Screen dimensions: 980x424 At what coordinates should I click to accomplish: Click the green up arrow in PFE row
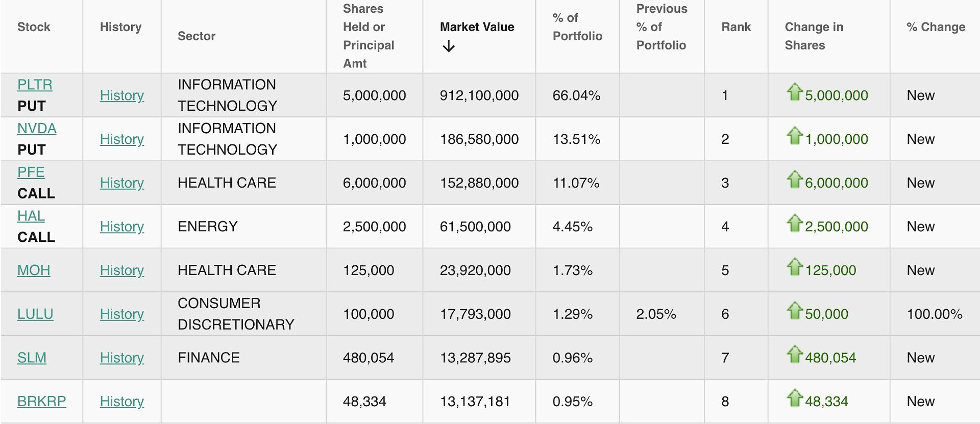pos(794,180)
